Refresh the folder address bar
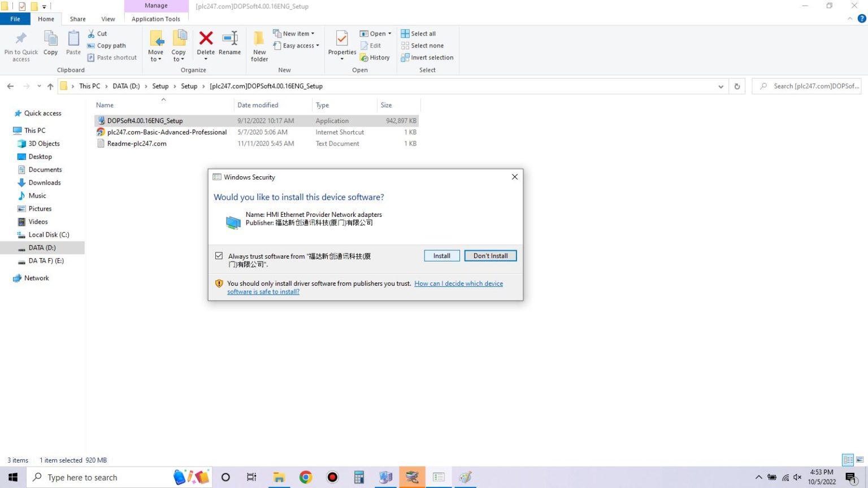 pyautogui.click(x=737, y=86)
